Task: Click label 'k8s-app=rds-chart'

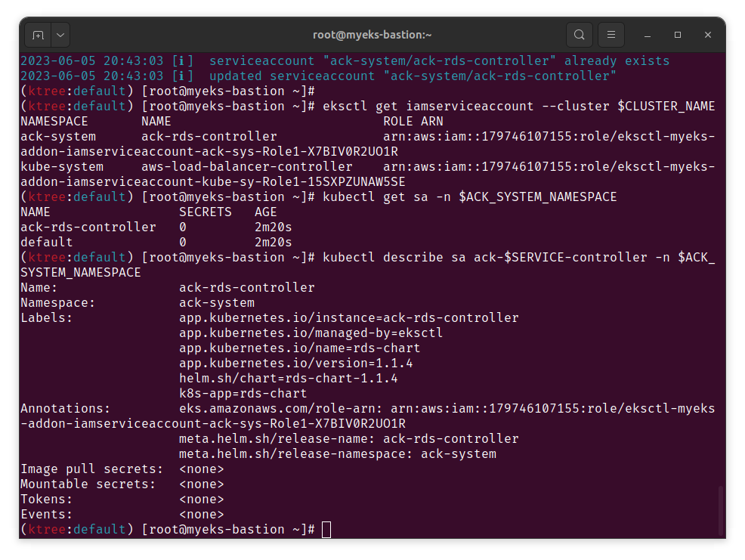Action: pos(243,394)
